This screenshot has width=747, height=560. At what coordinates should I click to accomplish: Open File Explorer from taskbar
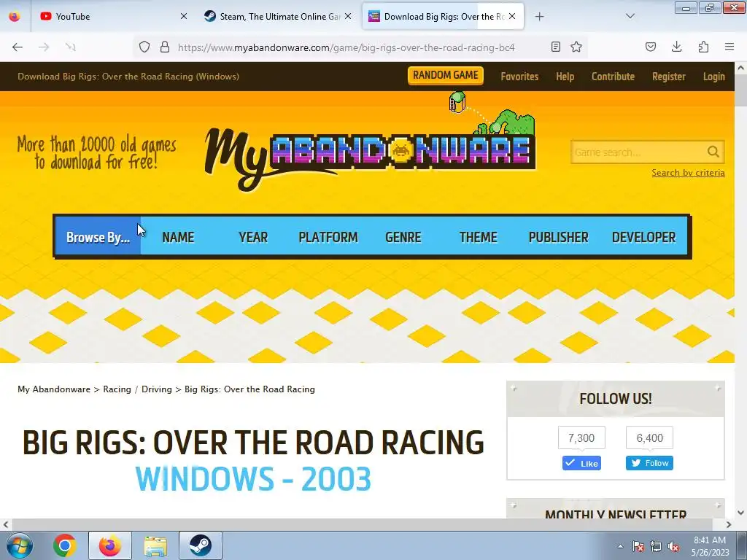(155, 545)
